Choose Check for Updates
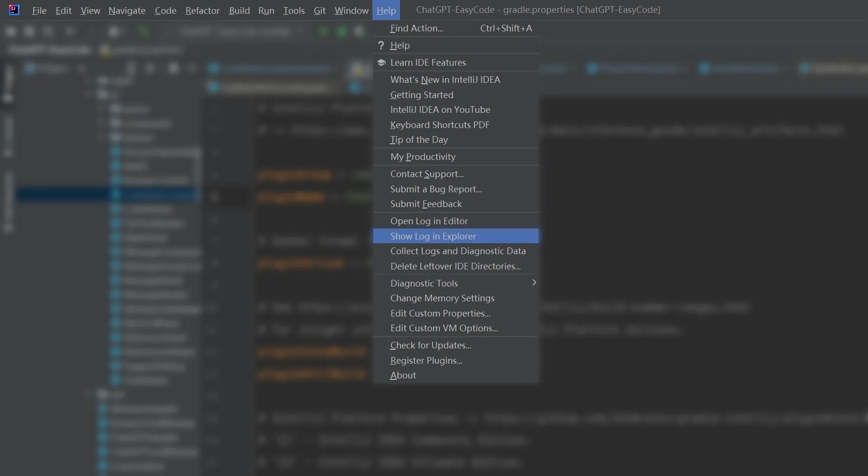This screenshot has width=868, height=476. (x=456, y=345)
